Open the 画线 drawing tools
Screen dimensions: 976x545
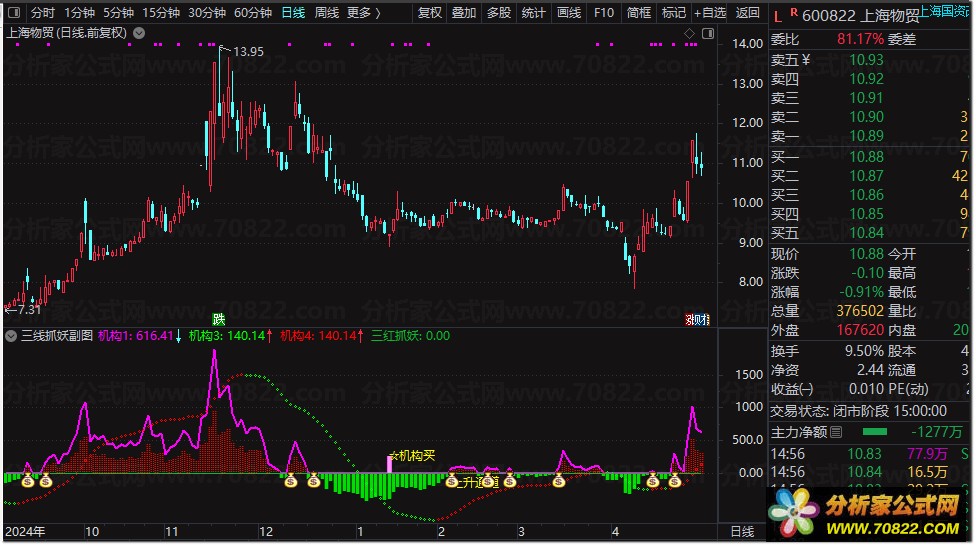click(x=568, y=12)
